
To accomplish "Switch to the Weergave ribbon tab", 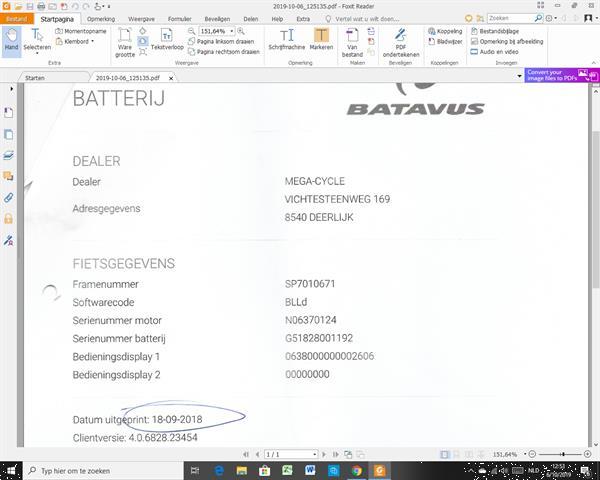I will 141,19.
